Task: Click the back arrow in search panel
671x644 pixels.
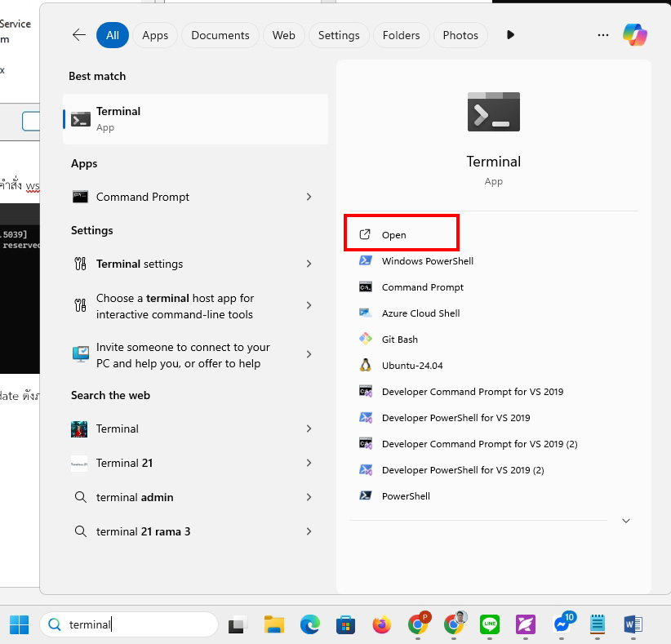Action: [79, 34]
